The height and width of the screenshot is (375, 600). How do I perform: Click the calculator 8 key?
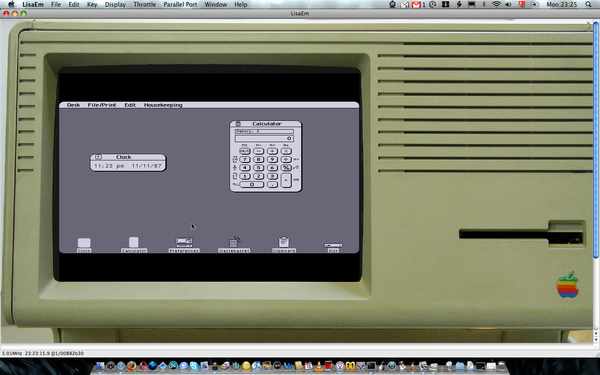pos(259,159)
